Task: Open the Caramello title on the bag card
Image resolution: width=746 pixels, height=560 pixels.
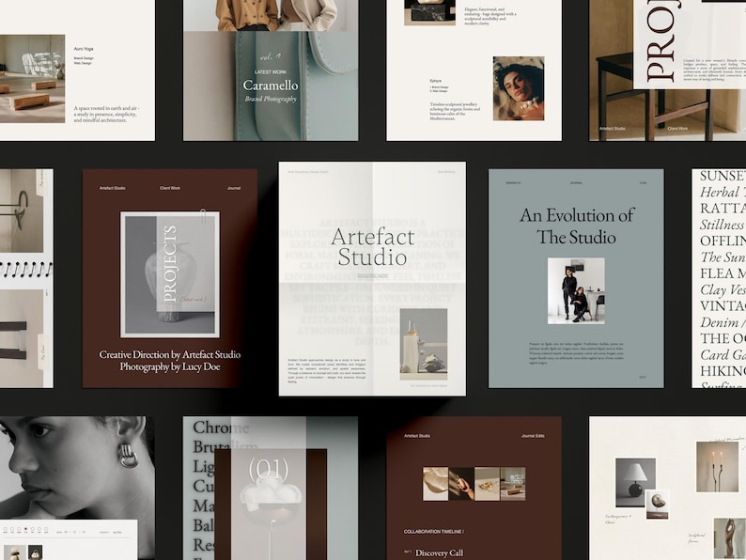Action: tap(271, 86)
